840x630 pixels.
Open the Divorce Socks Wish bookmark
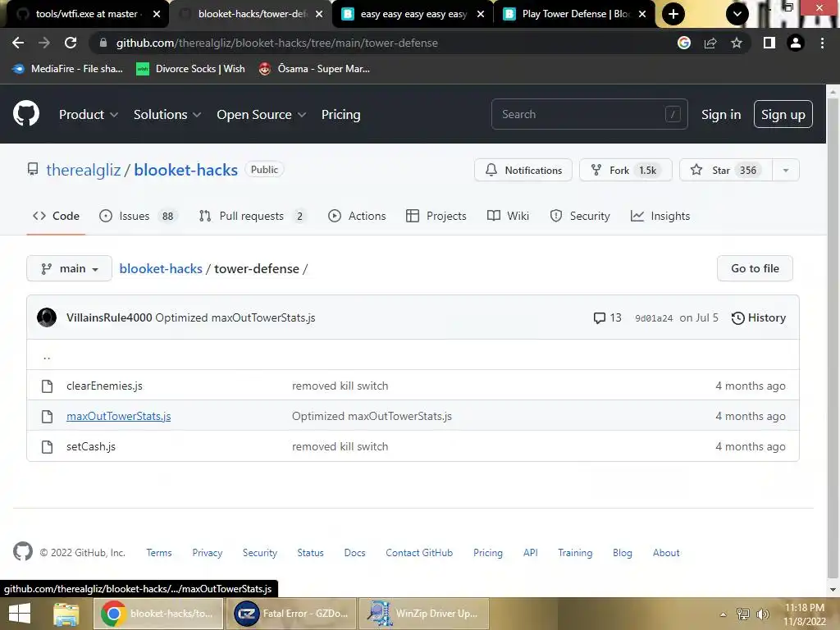(x=190, y=69)
